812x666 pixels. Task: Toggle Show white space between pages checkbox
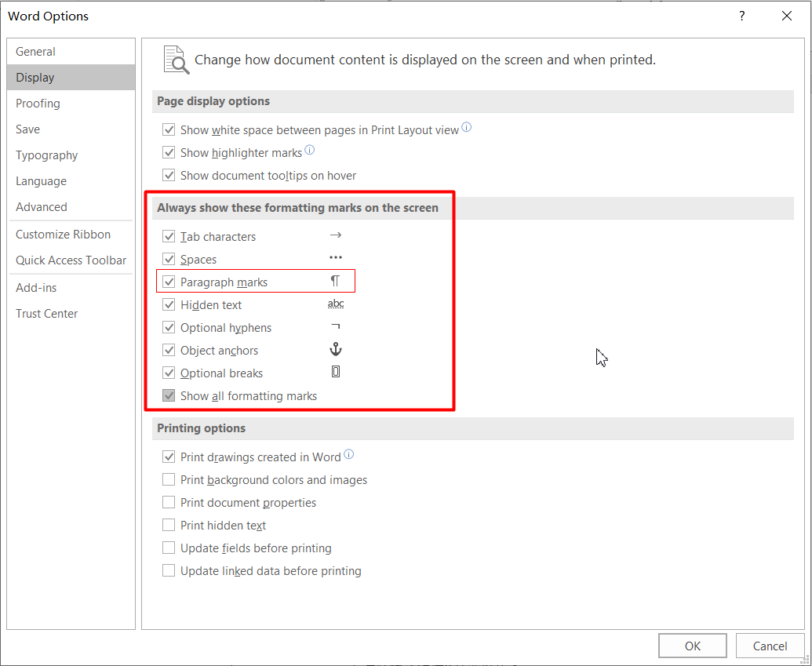(169, 129)
